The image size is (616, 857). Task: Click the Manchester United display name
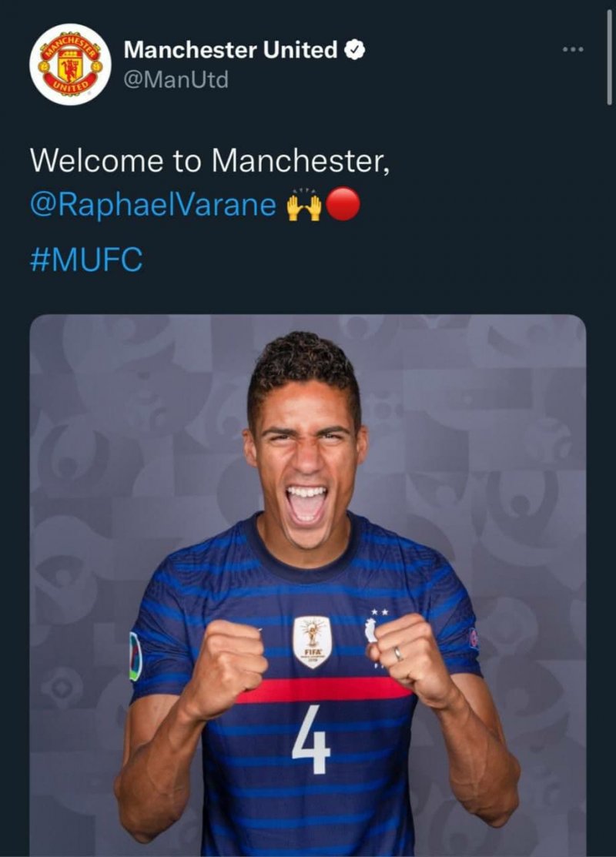click(x=230, y=51)
